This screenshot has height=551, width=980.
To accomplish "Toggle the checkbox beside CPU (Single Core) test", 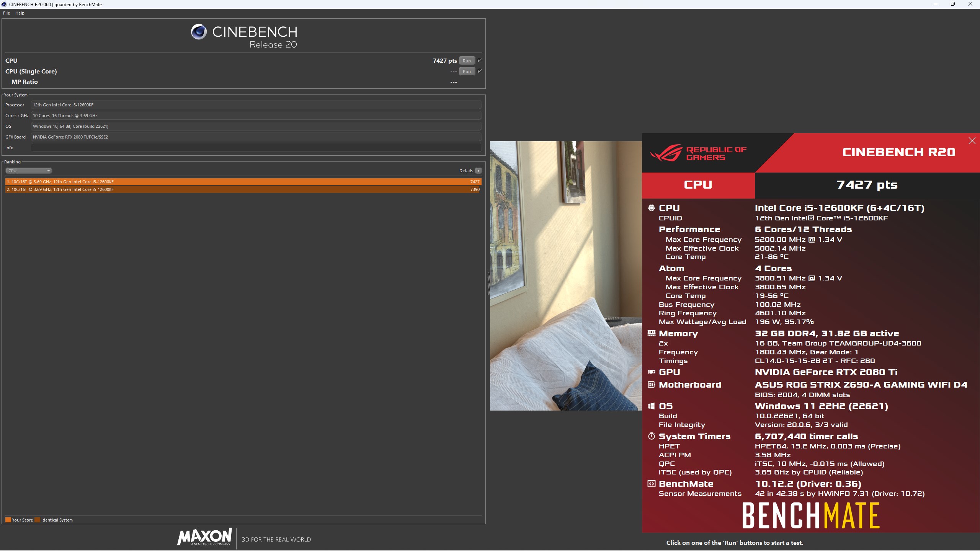I will (480, 71).
